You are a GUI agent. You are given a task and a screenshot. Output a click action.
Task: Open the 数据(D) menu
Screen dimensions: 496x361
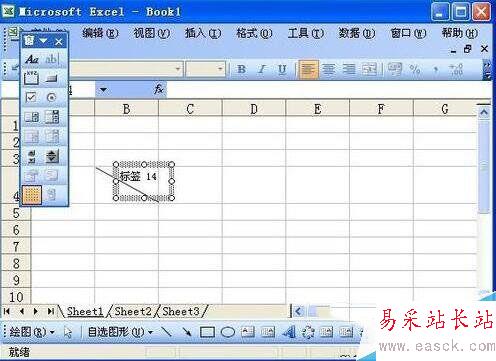point(357,33)
